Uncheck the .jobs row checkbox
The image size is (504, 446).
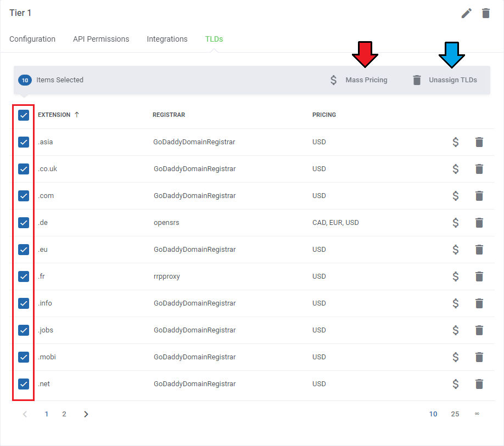[24, 330]
